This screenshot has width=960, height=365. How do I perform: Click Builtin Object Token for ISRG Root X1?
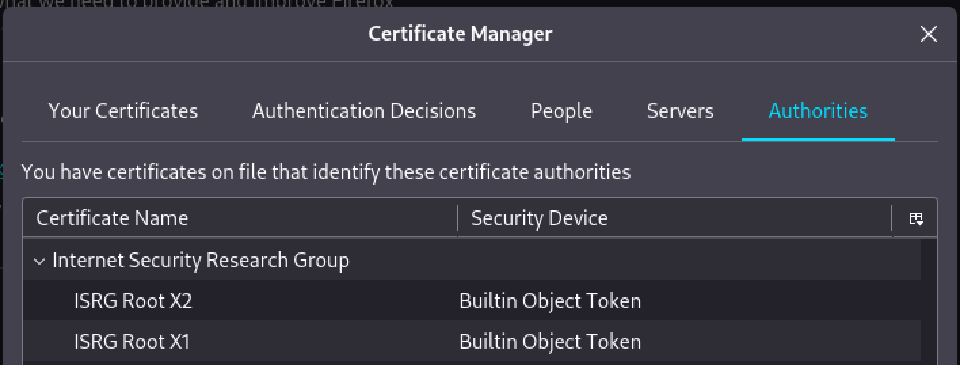tap(550, 341)
